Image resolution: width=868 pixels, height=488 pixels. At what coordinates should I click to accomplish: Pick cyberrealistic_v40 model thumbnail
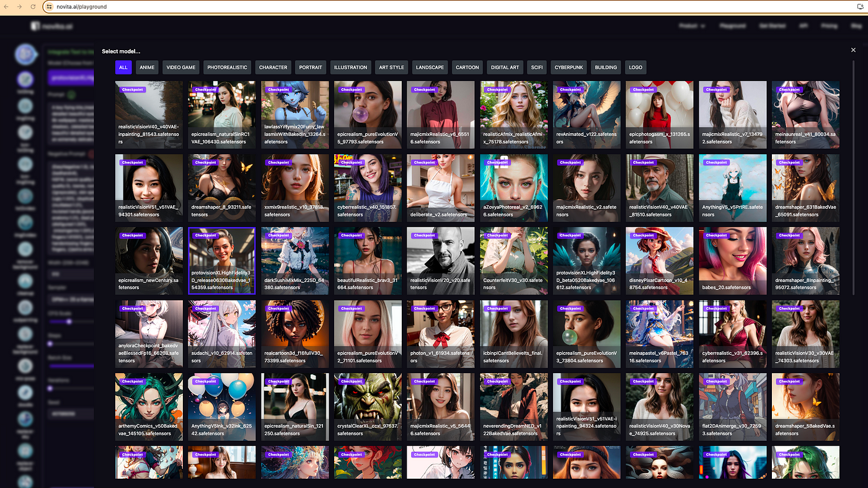click(x=368, y=188)
